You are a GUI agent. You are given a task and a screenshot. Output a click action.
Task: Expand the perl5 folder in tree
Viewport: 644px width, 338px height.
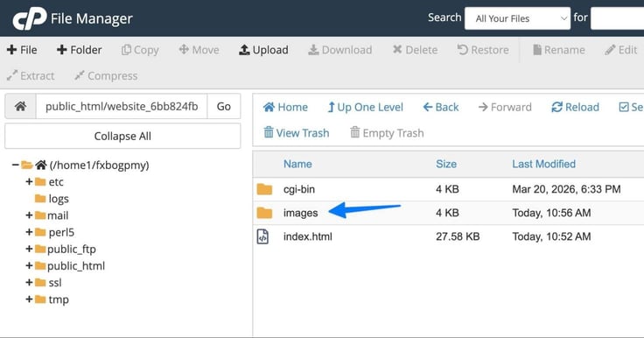[x=29, y=232]
